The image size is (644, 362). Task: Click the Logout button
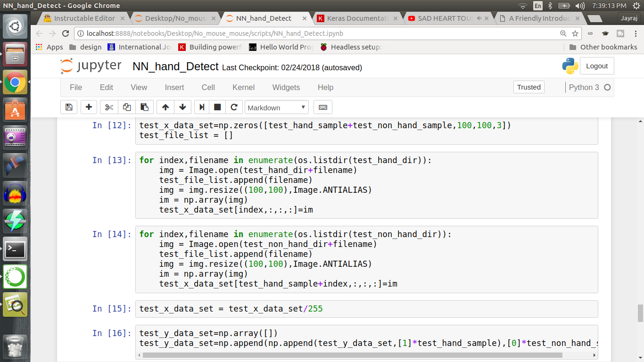597,66
